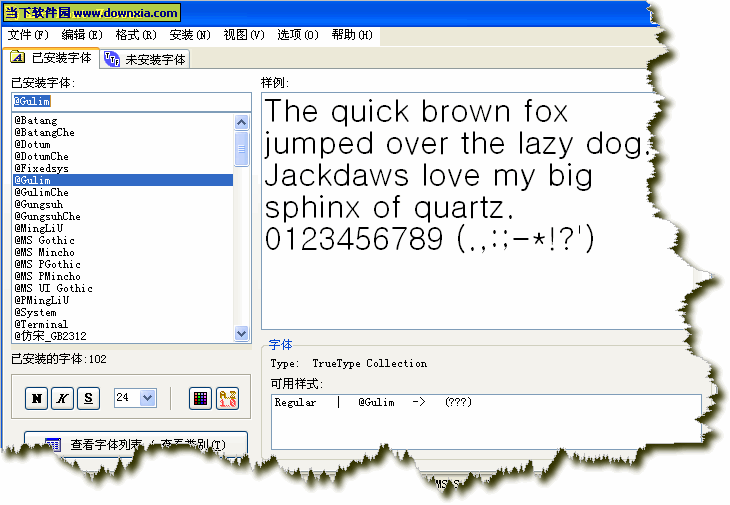
Task: Switch to the 未安装字体 tab
Action: pyautogui.click(x=145, y=59)
